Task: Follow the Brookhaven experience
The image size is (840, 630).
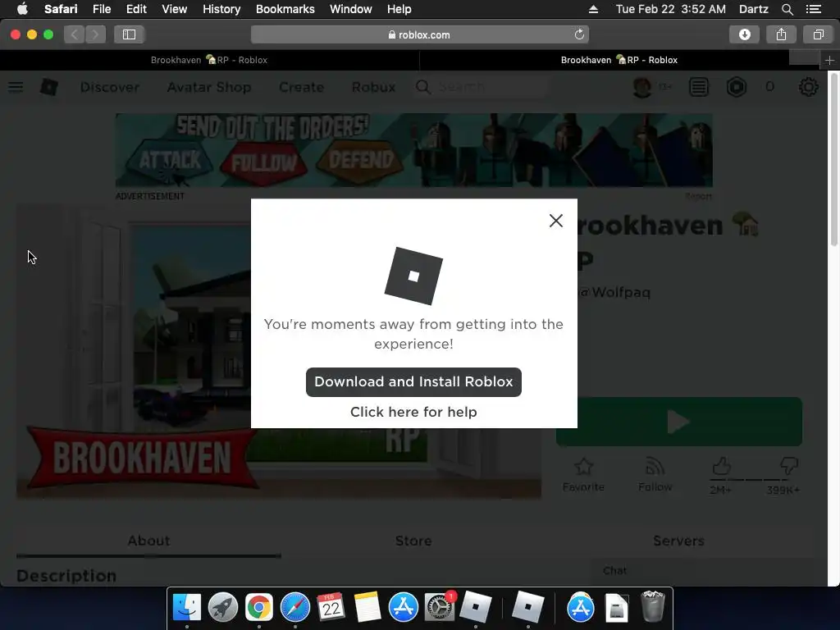Action: pyautogui.click(x=655, y=475)
